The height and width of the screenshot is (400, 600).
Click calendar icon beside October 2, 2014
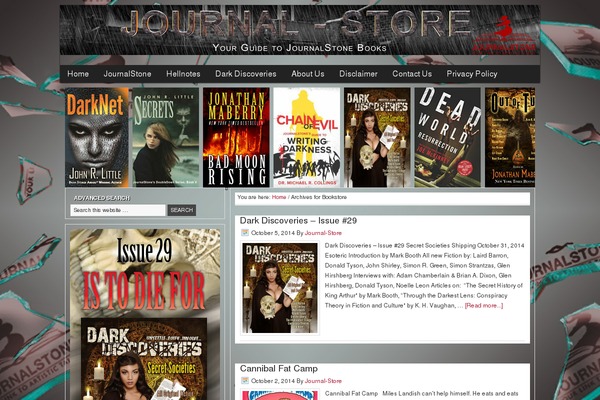point(245,380)
